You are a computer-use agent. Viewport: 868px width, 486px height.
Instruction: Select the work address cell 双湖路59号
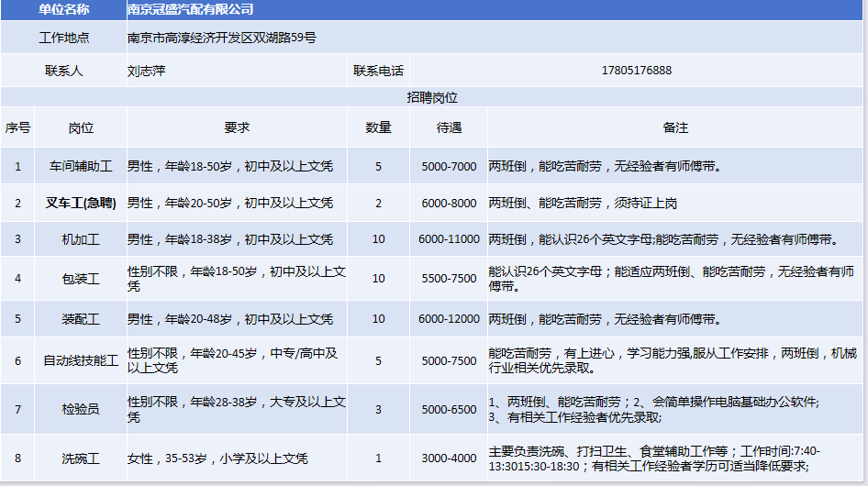pyautogui.click(x=222, y=39)
